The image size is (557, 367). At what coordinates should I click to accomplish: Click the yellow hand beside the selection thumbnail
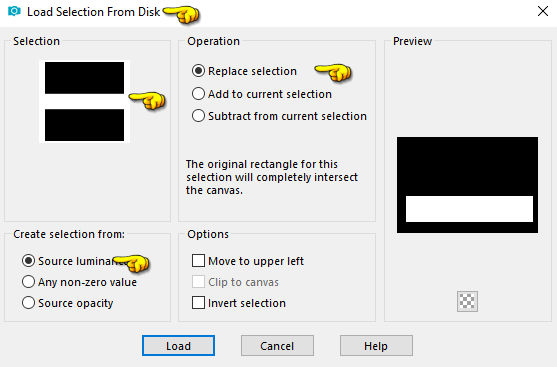point(147,100)
